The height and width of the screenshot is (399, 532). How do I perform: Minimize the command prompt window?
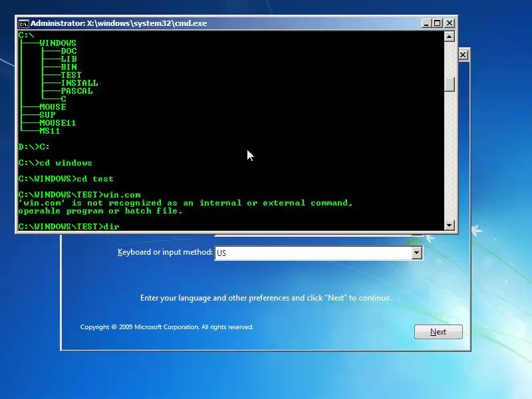[x=426, y=23]
